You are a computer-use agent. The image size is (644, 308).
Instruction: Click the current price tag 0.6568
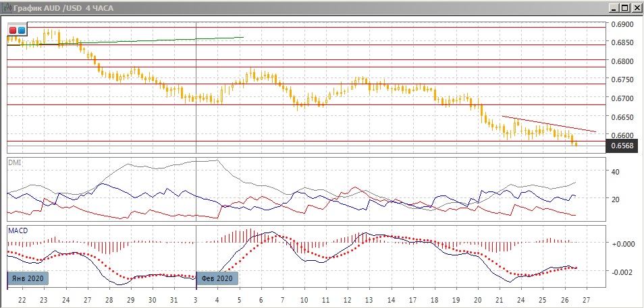tap(623, 146)
